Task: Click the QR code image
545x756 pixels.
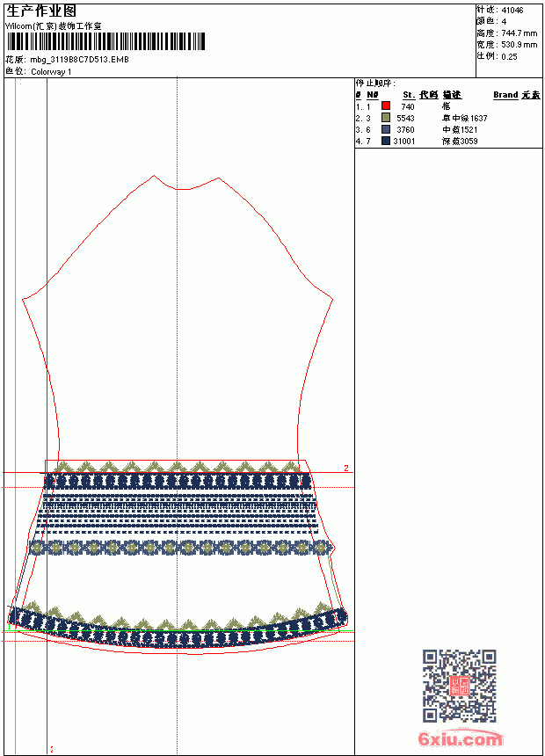Action: click(x=459, y=685)
